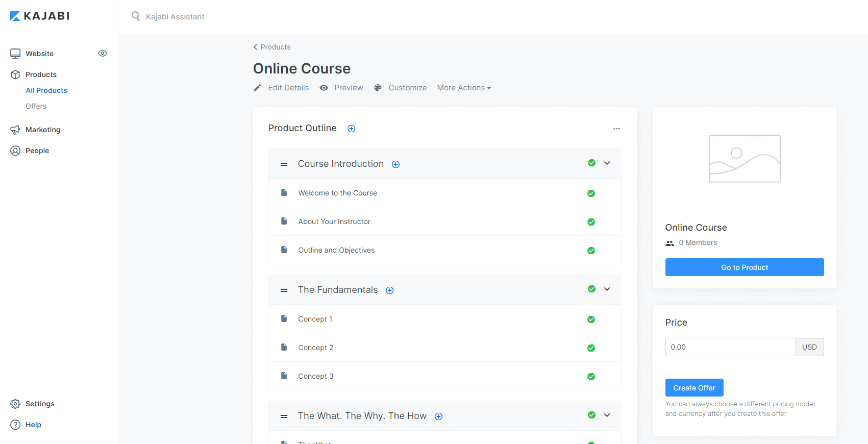This screenshot has height=444, width=868.
Task: Click the Settings gear icon
Action: point(15,404)
